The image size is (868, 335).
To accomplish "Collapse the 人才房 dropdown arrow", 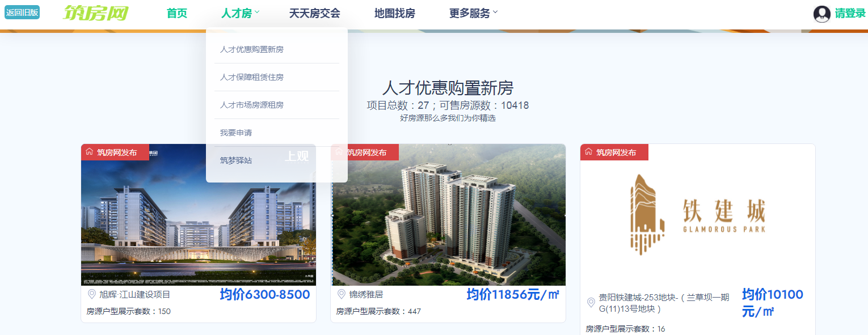I will pos(257,12).
